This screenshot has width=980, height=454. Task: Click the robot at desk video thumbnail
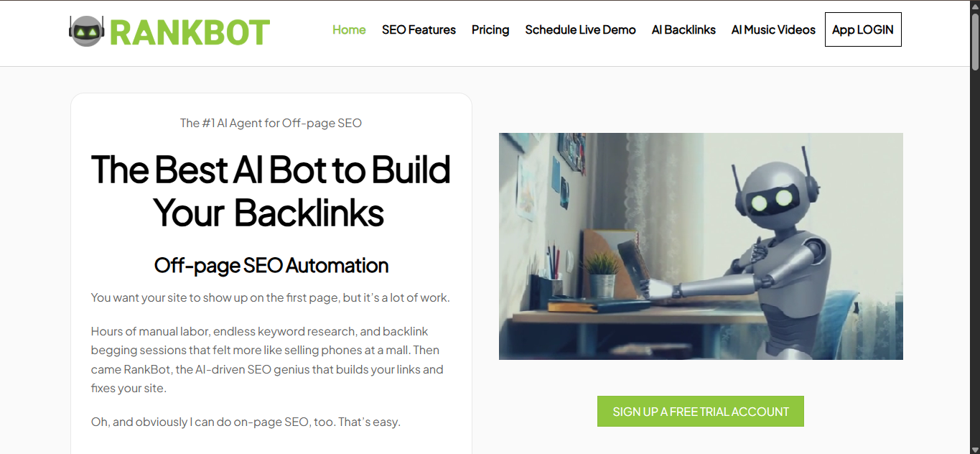[x=701, y=246]
